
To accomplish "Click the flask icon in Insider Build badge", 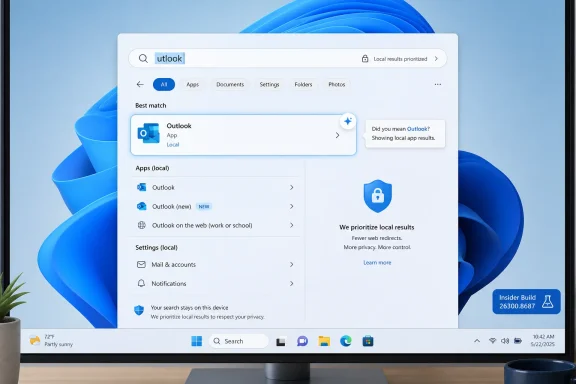I will click(547, 302).
